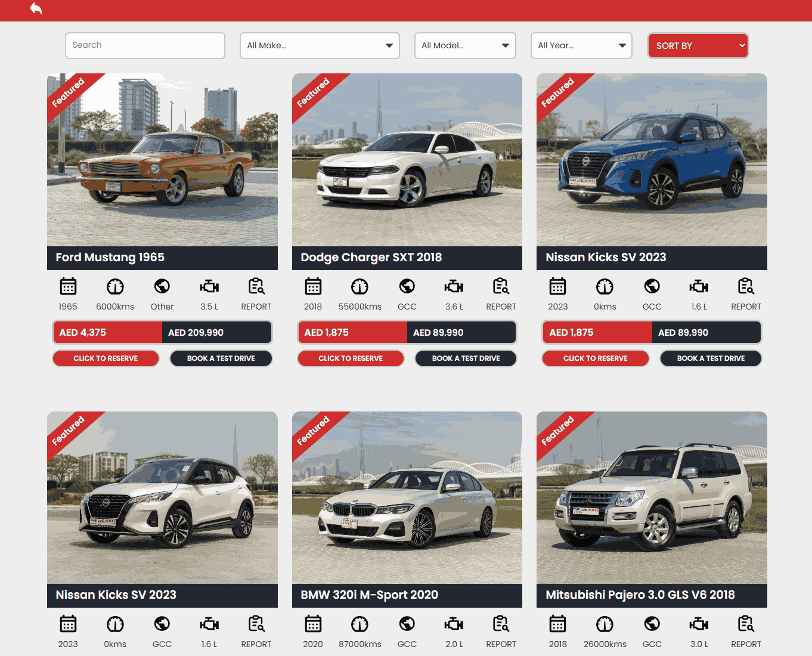The image size is (812, 656).
Task: Click the calendar icon on blue Nissan Kicks
Action: [558, 286]
